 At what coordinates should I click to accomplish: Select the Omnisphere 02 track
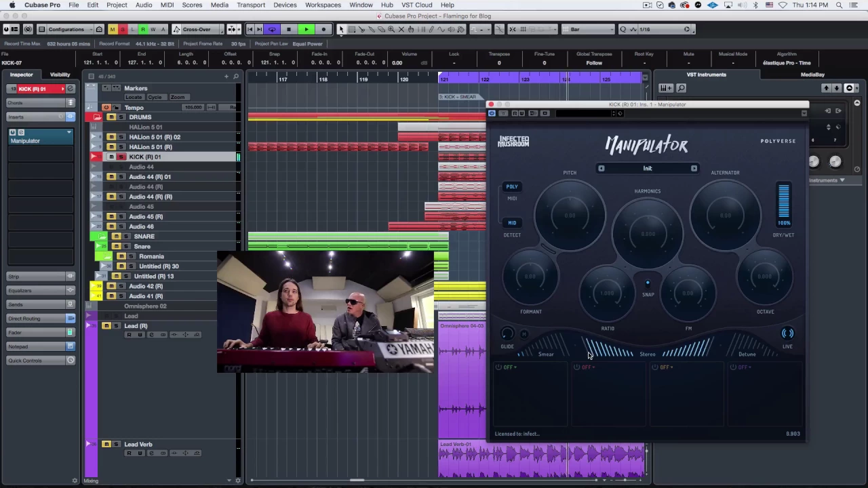145,306
